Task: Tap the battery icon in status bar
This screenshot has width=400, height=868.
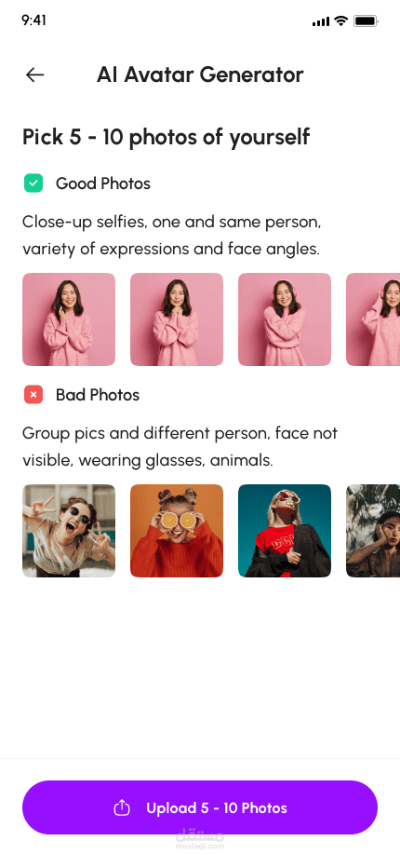Action: click(x=366, y=21)
